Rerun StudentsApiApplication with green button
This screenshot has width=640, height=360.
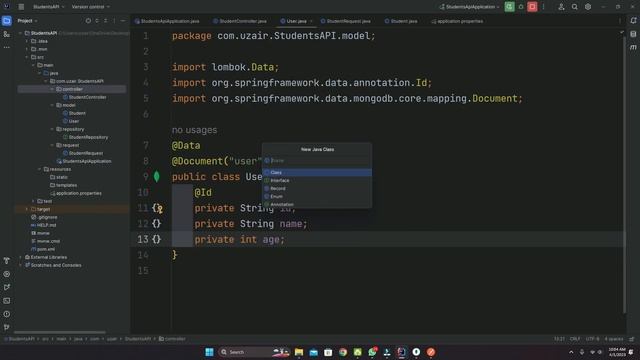(x=509, y=7)
